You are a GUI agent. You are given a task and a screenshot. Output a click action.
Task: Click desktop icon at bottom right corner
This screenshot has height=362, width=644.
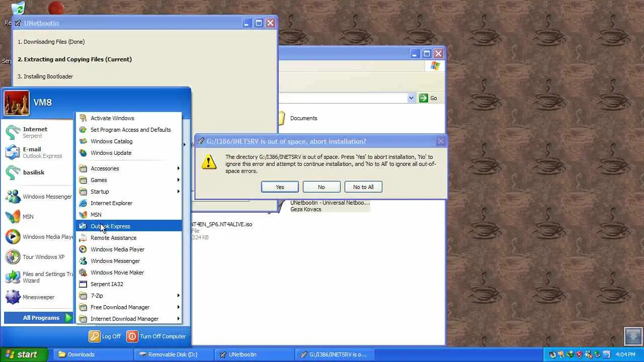[x=633, y=336]
